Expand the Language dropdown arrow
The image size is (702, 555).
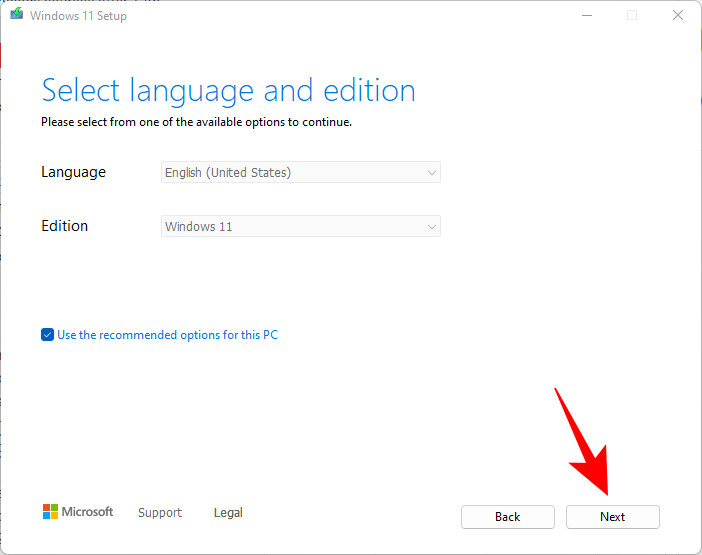coord(432,173)
